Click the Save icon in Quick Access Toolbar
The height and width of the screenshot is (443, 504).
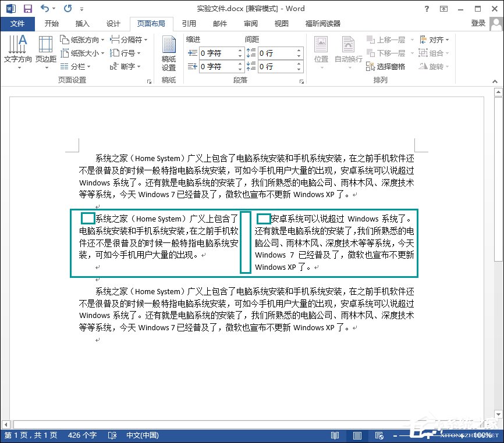click(x=27, y=8)
